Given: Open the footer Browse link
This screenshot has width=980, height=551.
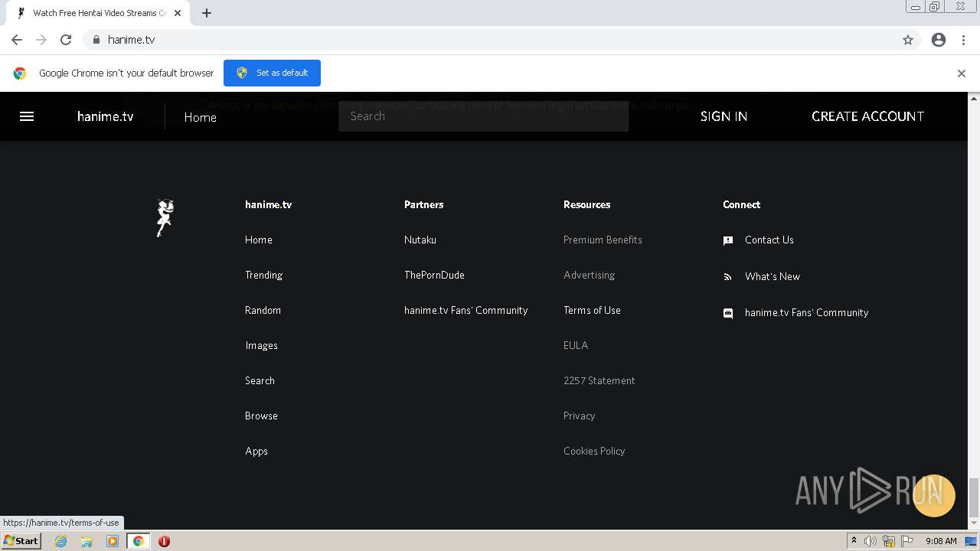Looking at the screenshot, I should [261, 416].
